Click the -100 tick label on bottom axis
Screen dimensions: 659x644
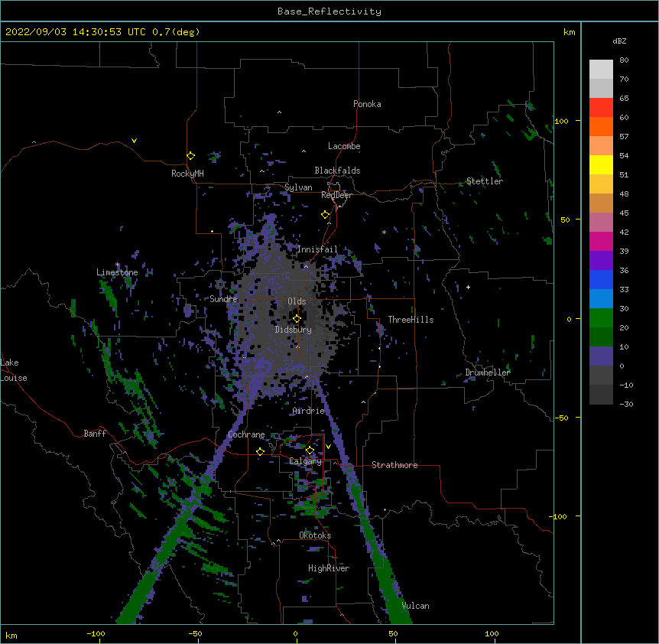click(x=96, y=633)
